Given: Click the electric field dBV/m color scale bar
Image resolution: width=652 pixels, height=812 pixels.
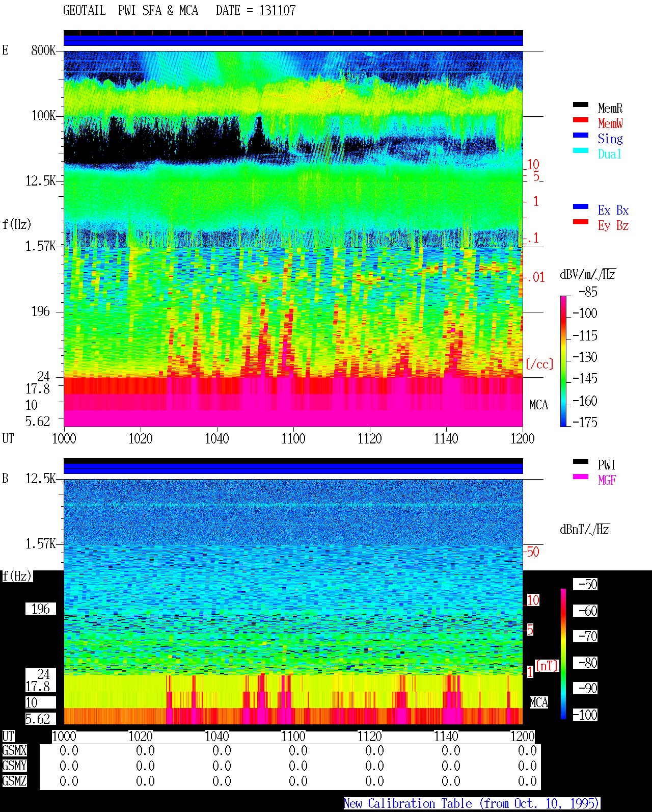Looking at the screenshot, I should click(x=563, y=361).
